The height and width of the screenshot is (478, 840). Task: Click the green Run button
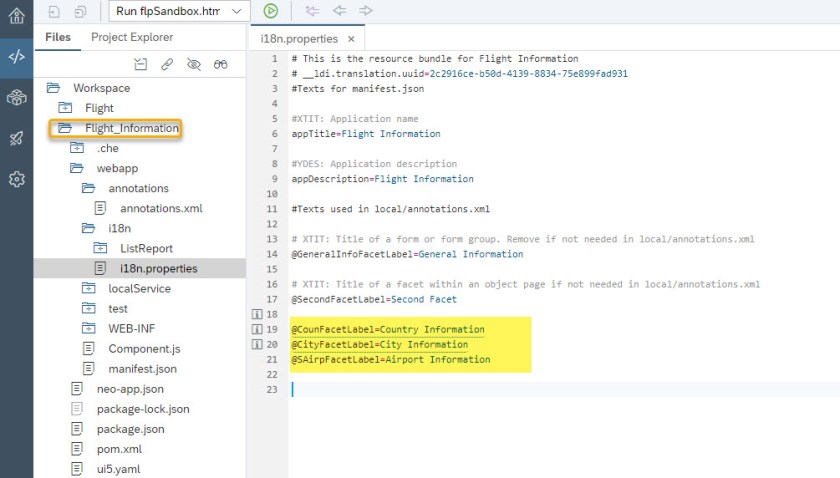tap(271, 11)
